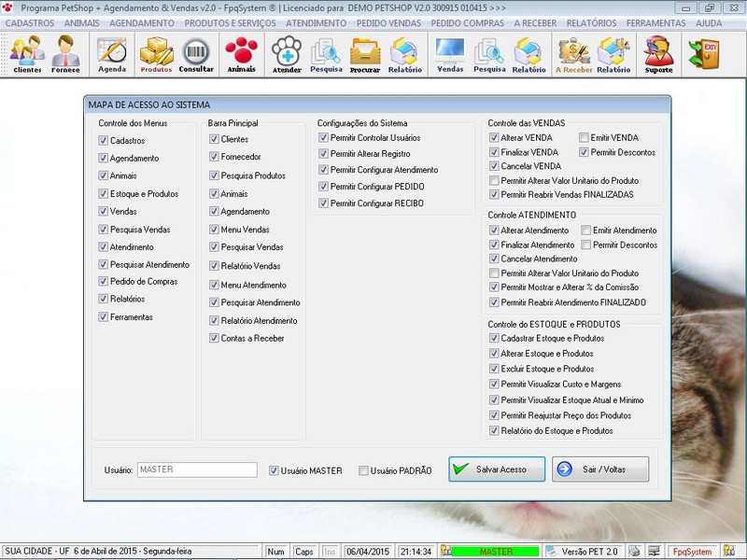Open the A Receber money icon
The width and height of the screenshot is (747, 560).
click(573, 54)
